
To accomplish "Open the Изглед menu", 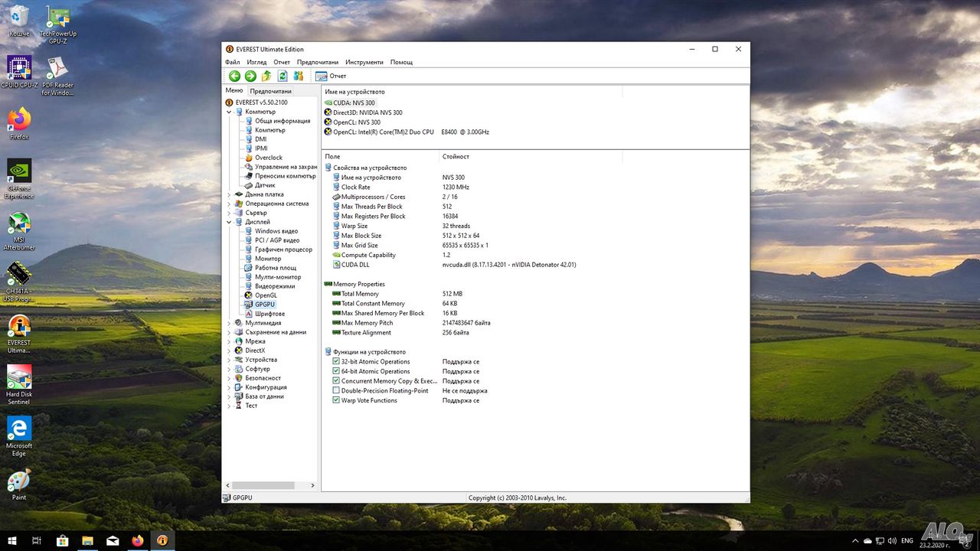I will (x=256, y=62).
